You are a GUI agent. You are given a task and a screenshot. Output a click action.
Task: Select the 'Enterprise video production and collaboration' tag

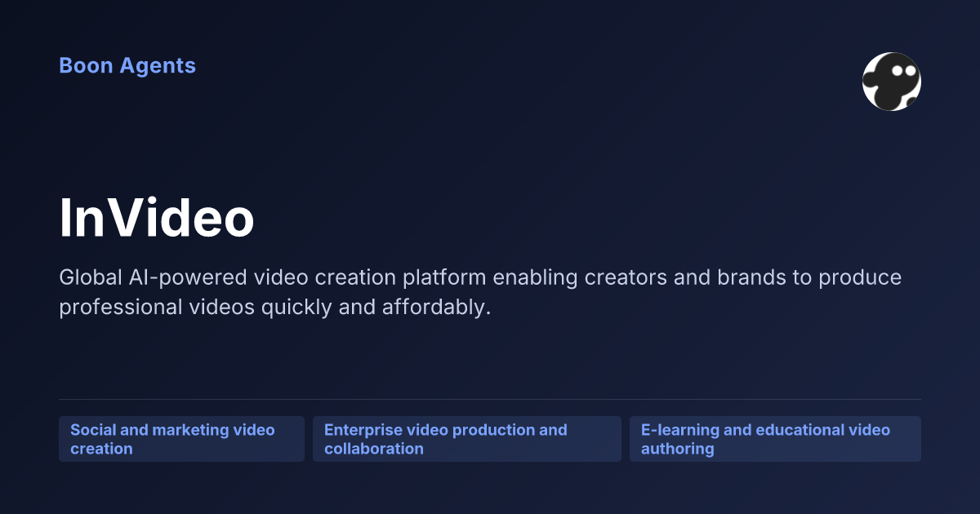pos(467,439)
